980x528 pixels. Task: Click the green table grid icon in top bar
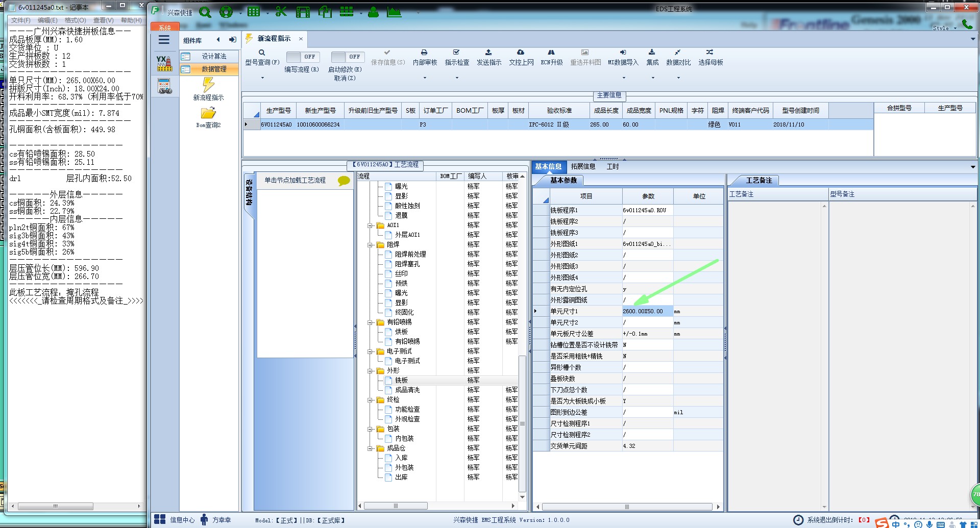[x=254, y=12]
